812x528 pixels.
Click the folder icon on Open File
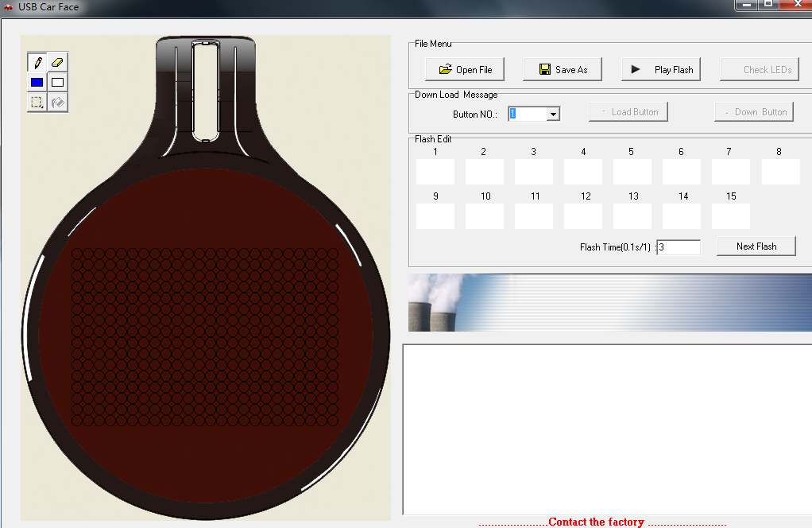447,69
